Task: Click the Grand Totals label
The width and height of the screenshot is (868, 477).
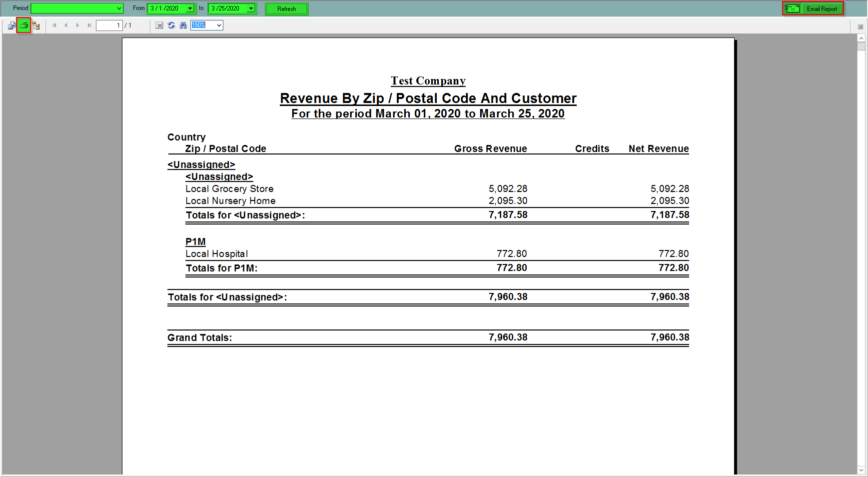Action: pyautogui.click(x=200, y=338)
